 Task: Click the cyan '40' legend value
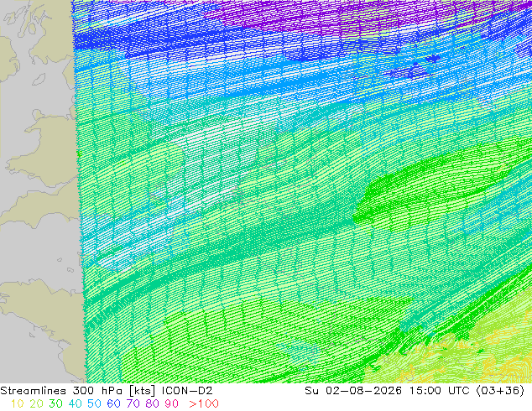tap(75, 403)
